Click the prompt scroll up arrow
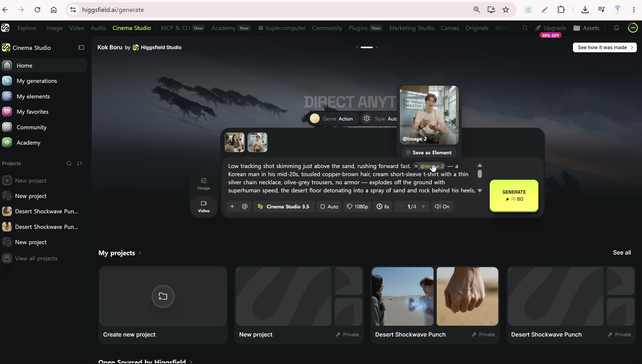 (479, 165)
